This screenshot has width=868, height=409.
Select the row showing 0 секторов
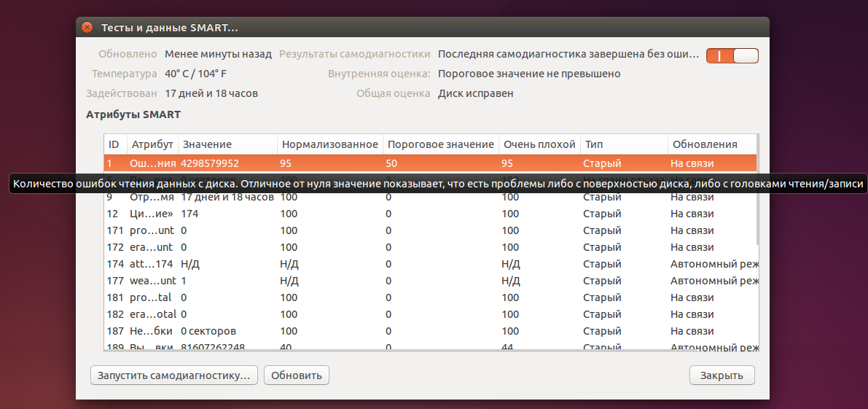430,331
